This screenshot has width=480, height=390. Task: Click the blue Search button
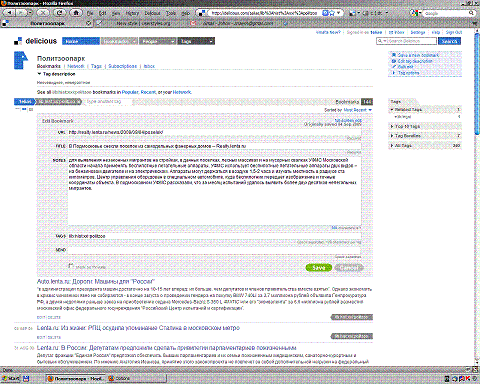[449, 41]
